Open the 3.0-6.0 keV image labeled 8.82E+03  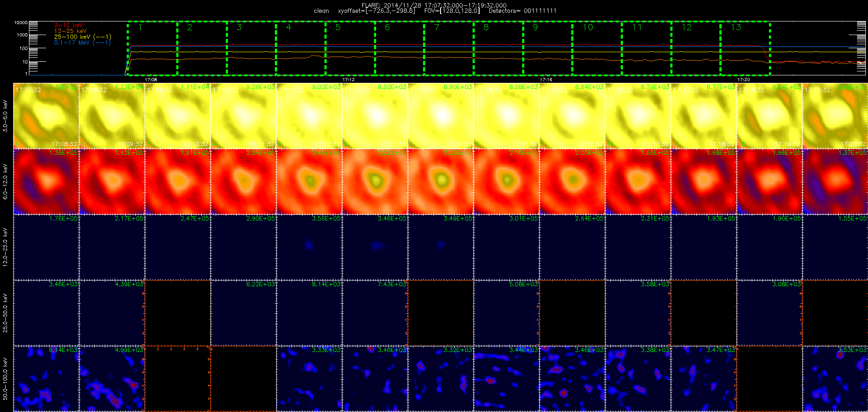[375, 116]
